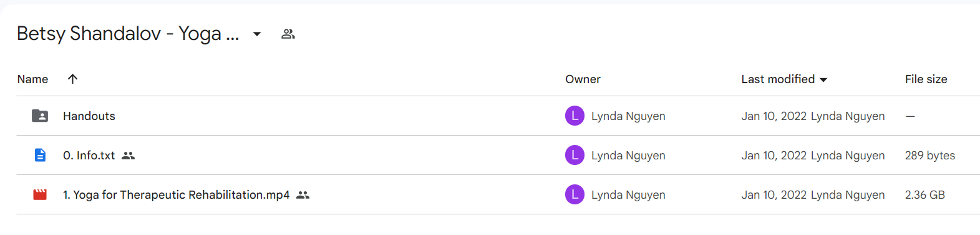980x235 pixels.
Task: Click the File size column header
Action: pyautogui.click(x=926, y=79)
